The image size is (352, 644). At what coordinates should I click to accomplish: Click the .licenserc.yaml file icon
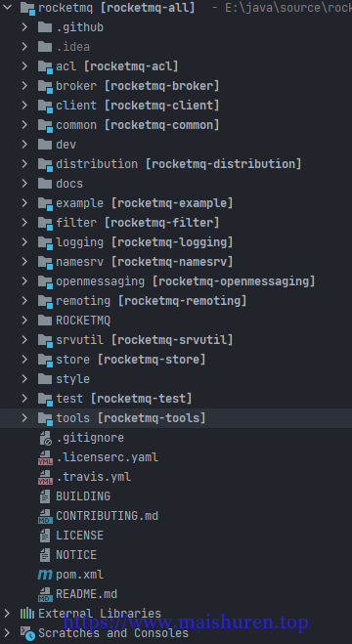coord(45,457)
